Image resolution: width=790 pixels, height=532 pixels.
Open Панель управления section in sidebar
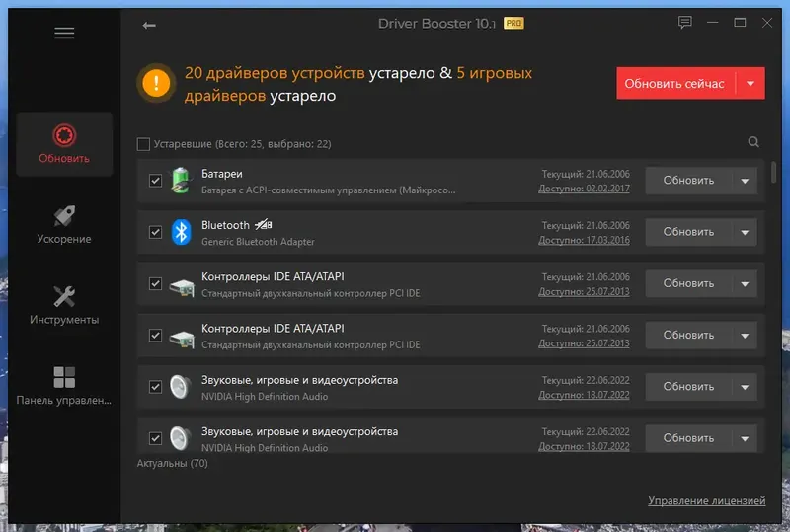coord(64,386)
